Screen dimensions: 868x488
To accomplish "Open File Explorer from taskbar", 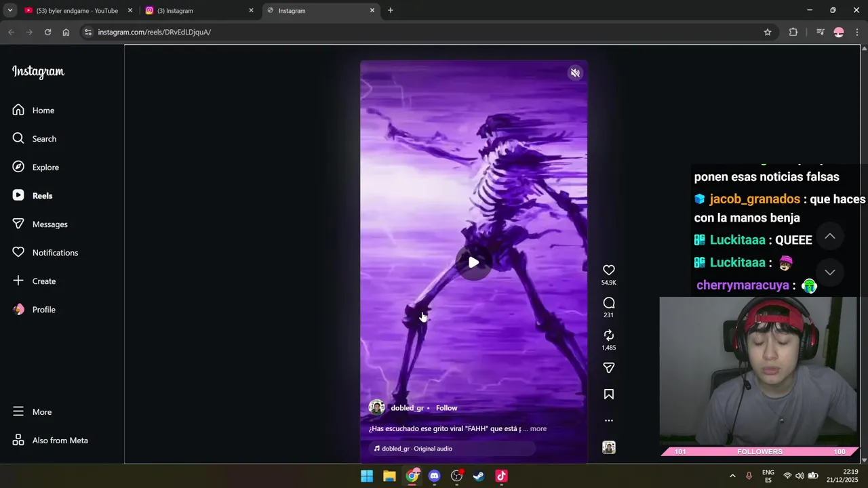I will [389, 476].
